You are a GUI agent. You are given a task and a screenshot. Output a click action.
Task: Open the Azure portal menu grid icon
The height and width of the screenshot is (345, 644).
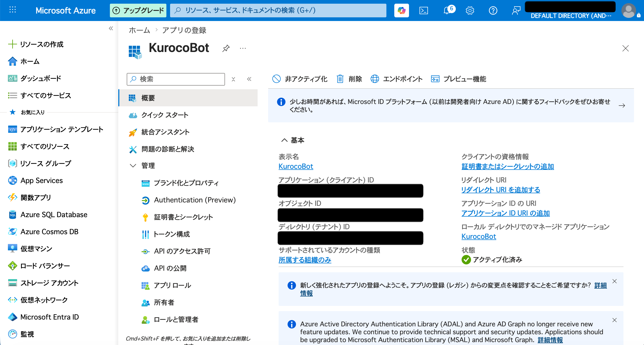pos(13,10)
